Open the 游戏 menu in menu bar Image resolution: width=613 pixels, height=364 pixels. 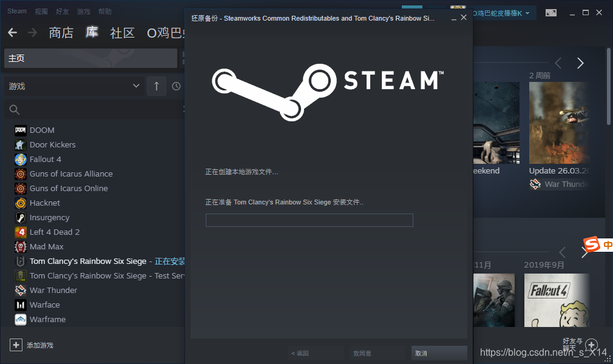point(83,12)
